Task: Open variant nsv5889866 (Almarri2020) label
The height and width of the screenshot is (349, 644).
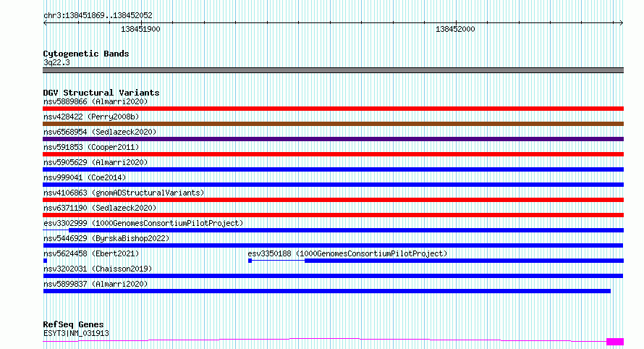Action: click(x=96, y=101)
